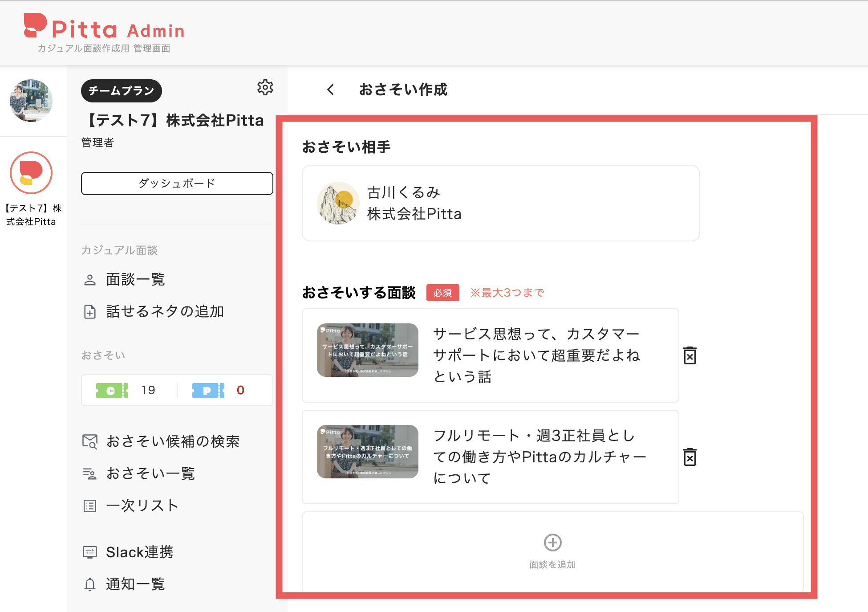This screenshot has width=868, height=612.
Task: Click the list-person icon beside おさそい一覧
Action: click(x=90, y=473)
